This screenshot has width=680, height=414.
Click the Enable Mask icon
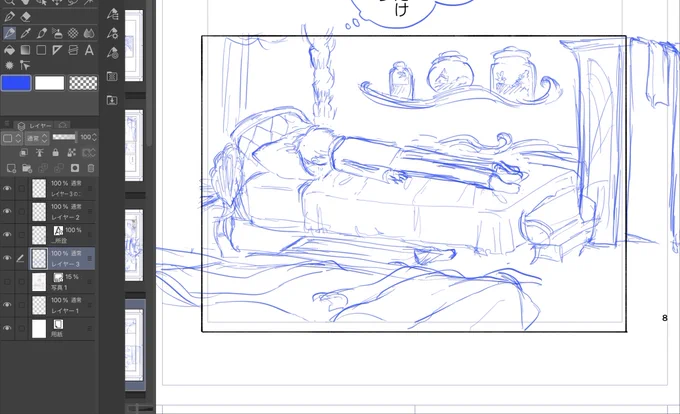click(x=88, y=153)
